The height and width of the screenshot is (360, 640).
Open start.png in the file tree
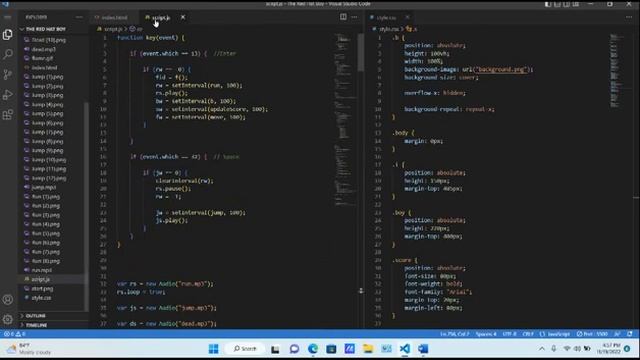42,289
